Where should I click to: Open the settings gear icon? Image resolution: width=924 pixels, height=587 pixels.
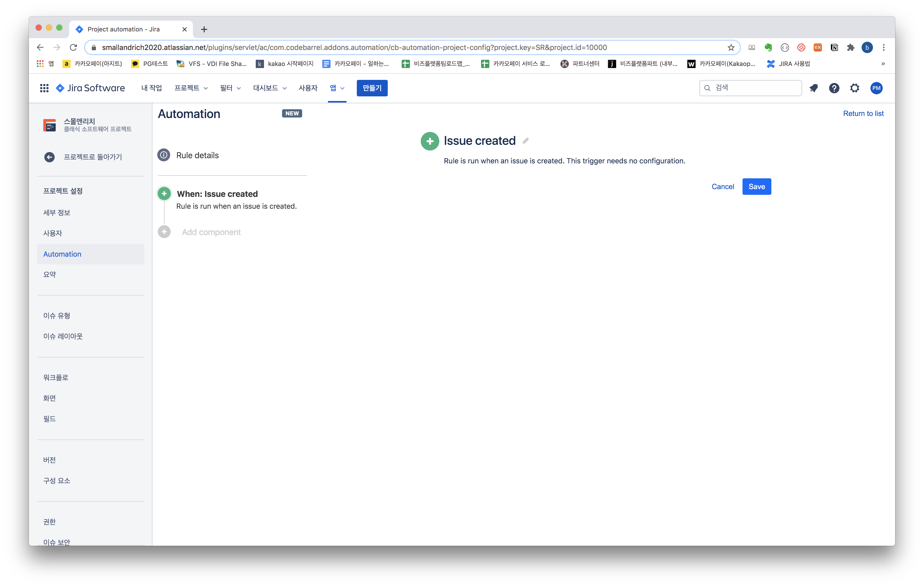855,88
